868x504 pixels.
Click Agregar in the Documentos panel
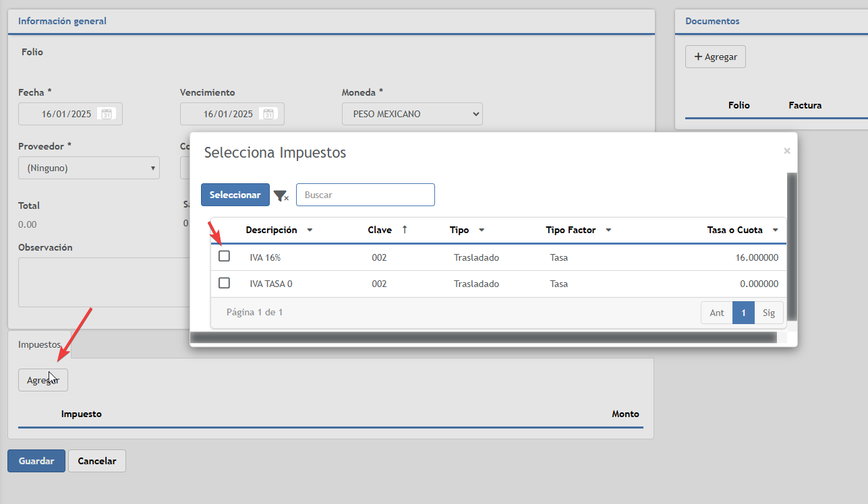coord(716,57)
